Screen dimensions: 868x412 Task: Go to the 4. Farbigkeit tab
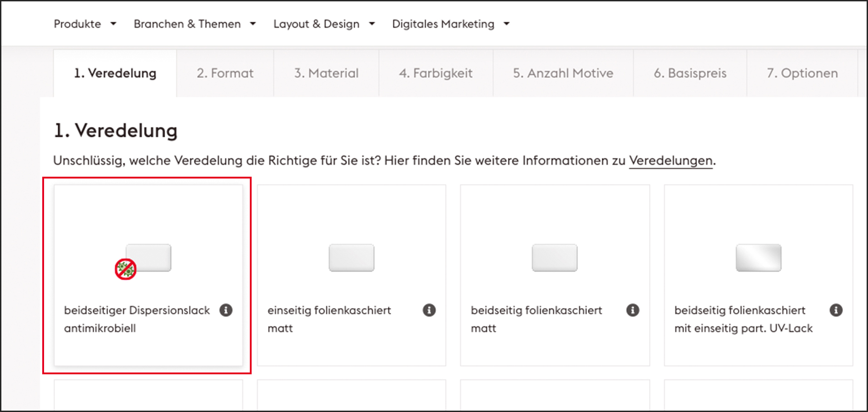436,73
